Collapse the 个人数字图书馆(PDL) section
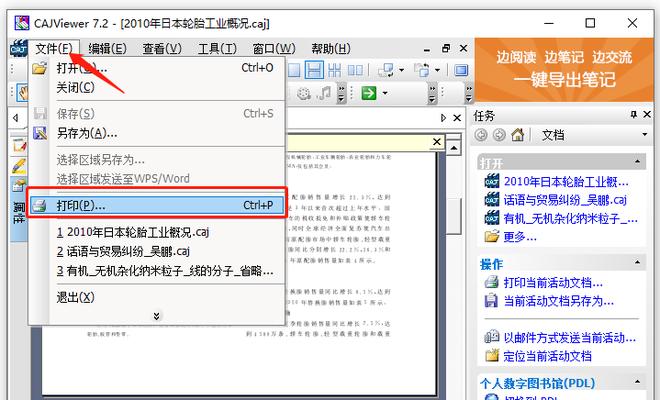The width and height of the screenshot is (660, 400). pos(637,382)
